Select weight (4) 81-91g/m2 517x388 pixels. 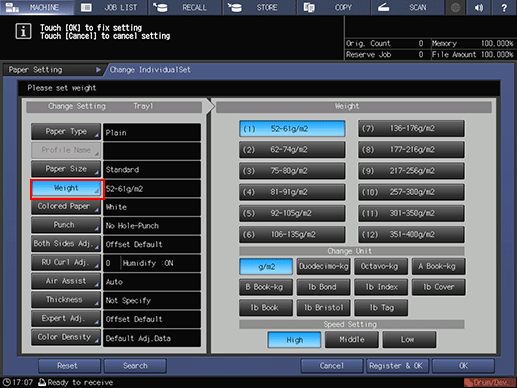[x=292, y=192]
